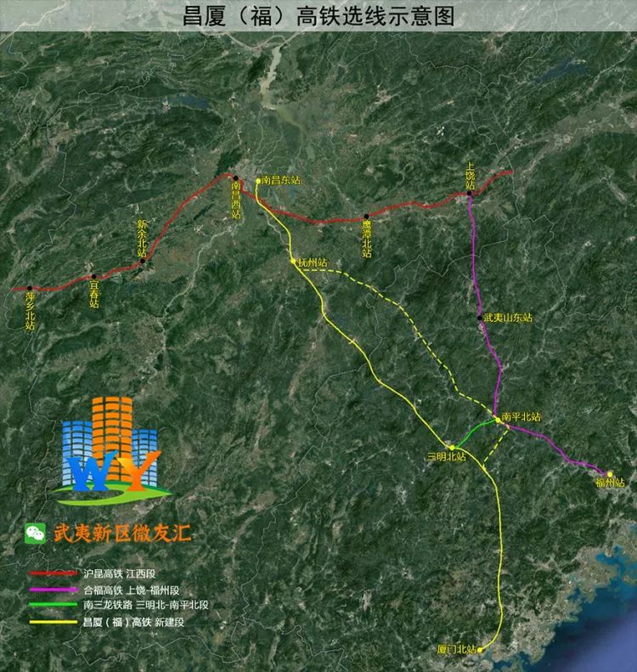637x672 pixels.
Task: Select the 三明北站 station label
Action: point(447,456)
